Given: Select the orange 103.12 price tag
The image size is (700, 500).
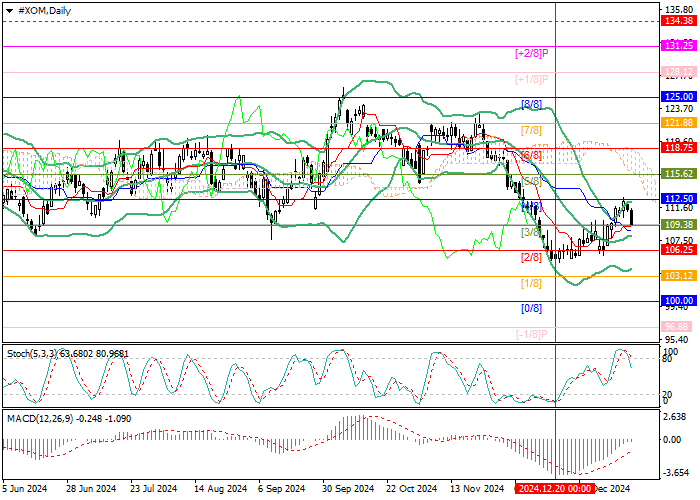Looking at the screenshot, I should [x=679, y=275].
